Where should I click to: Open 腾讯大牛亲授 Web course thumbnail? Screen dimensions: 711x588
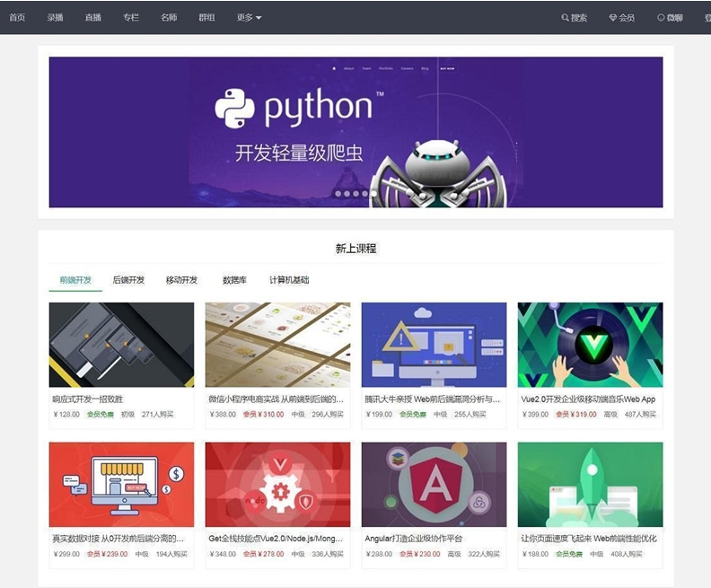coord(434,345)
